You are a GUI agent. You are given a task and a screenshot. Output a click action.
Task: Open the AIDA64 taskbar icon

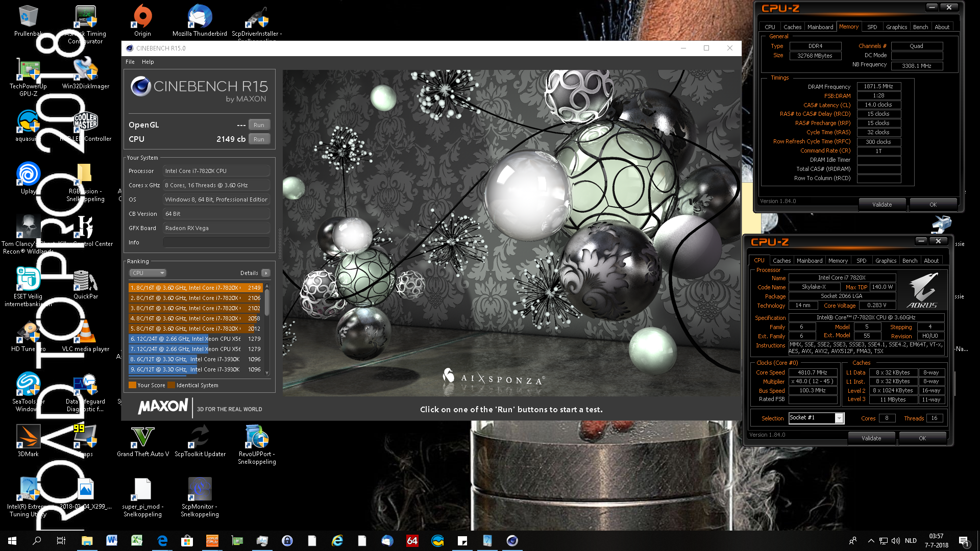(x=412, y=541)
